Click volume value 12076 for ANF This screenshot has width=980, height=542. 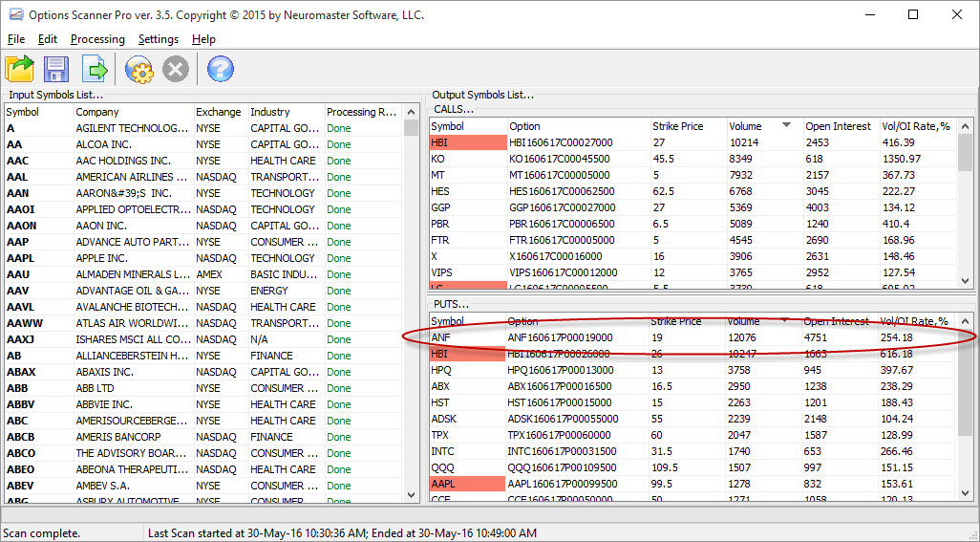[x=742, y=337]
